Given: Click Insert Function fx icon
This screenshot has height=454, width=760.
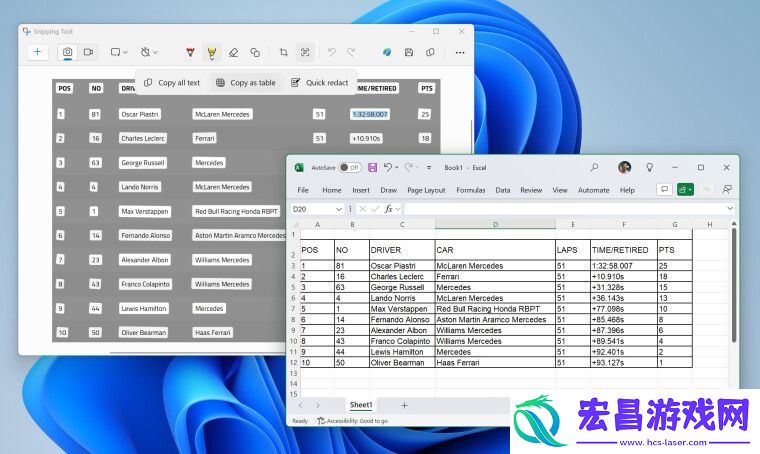Looking at the screenshot, I should [388, 209].
